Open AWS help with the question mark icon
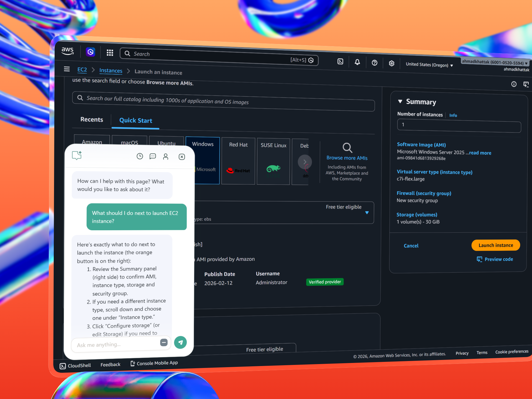This screenshot has width=532, height=399. pos(375,63)
